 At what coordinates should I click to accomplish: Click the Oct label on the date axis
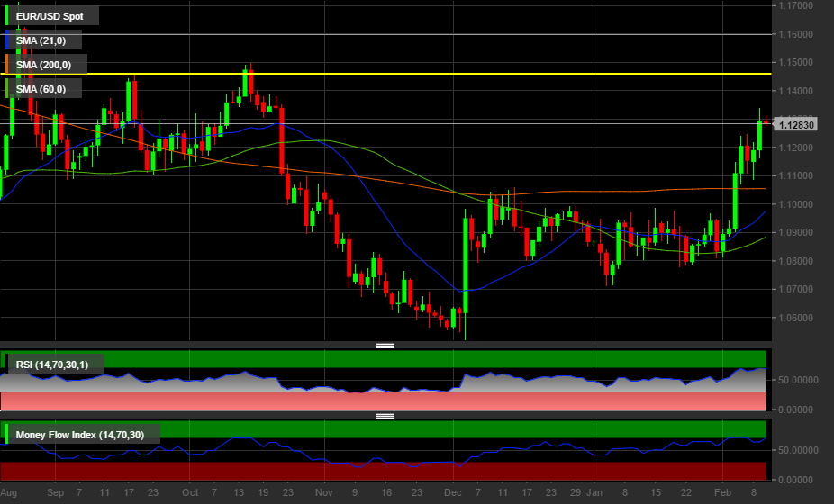[189, 493]
